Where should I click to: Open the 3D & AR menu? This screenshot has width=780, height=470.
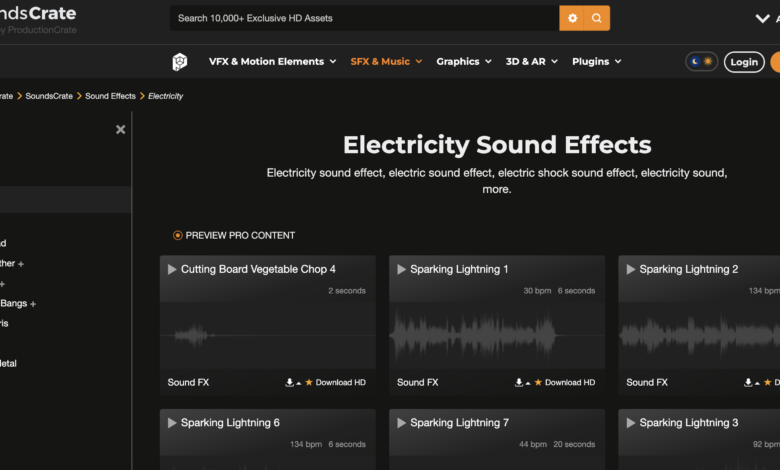(531, 62)
